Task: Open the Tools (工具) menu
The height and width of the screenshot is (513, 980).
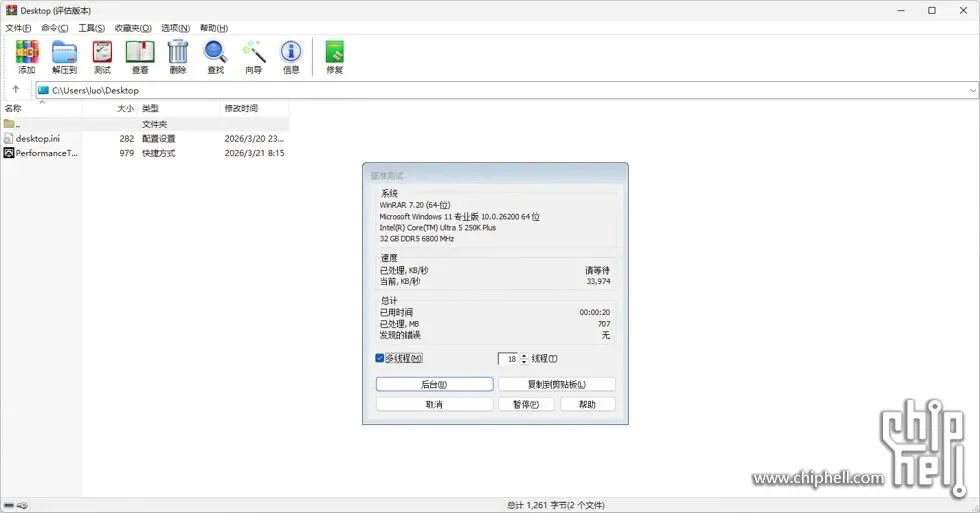Action: [x=91, y=28]
